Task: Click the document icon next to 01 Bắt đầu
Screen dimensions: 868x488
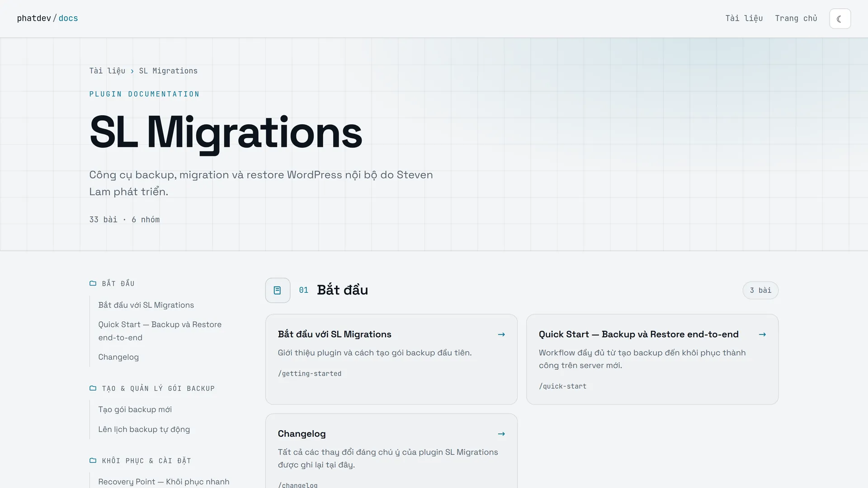Action: click(x=278, y=290)
